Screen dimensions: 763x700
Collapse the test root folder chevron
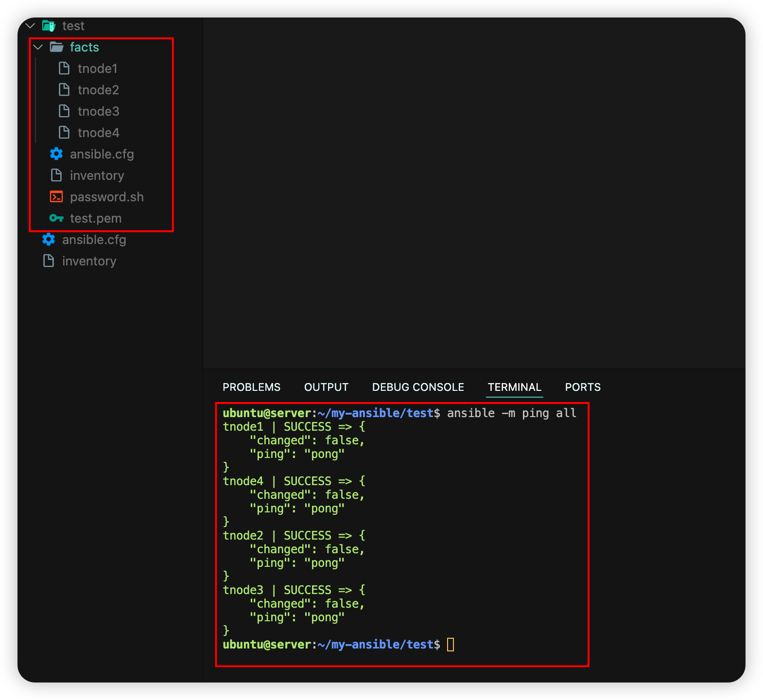(30, 26)
